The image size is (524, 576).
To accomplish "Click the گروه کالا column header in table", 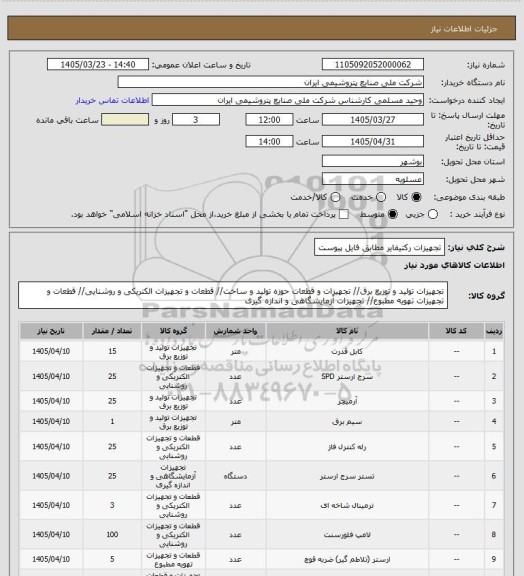I will point(173,331).
